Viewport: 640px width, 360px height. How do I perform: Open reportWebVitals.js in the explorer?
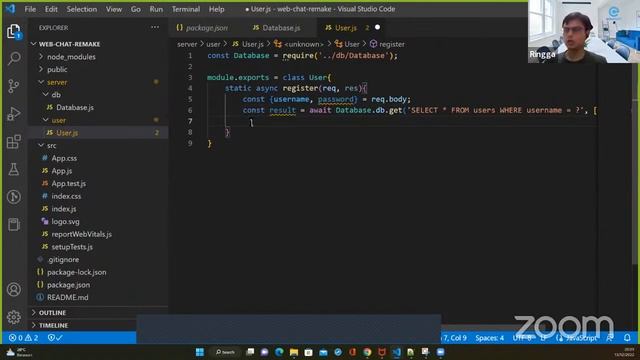pyautogui.click(x=98, y=234)
